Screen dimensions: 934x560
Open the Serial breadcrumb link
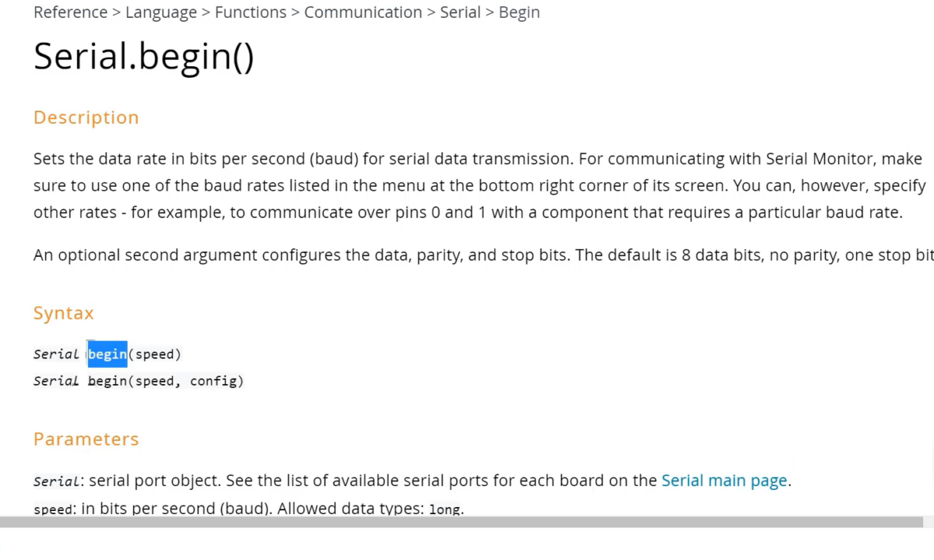460,12
